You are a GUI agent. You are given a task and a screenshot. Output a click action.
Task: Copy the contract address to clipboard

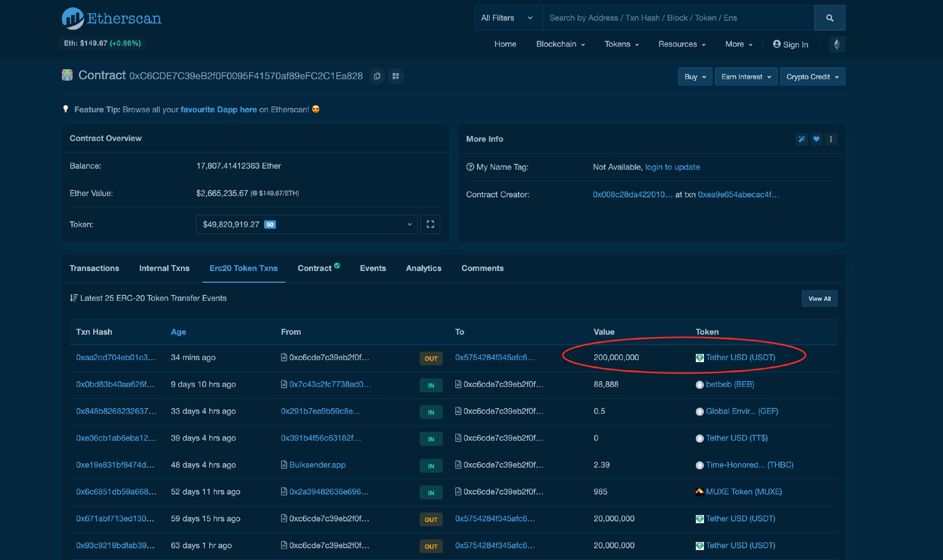pyautogui.click(x=377, y=76)
